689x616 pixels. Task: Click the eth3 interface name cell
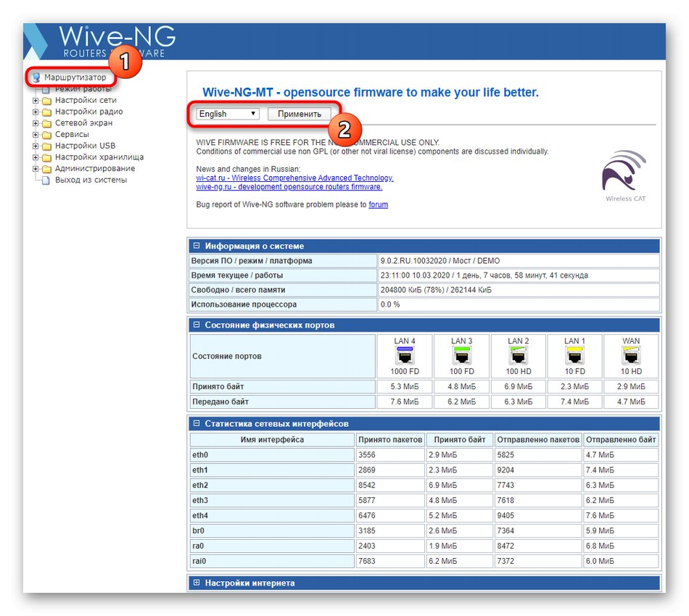click(272, 501)
